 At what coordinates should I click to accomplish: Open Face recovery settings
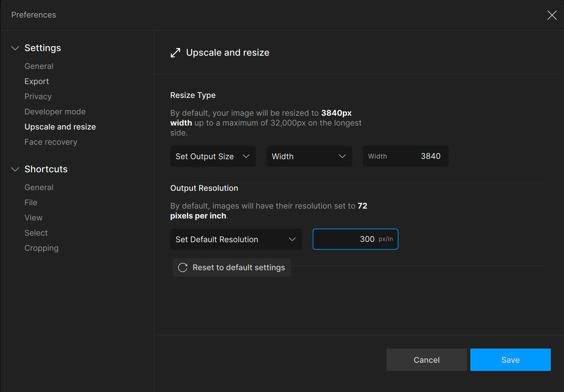(x=51, y=142)
